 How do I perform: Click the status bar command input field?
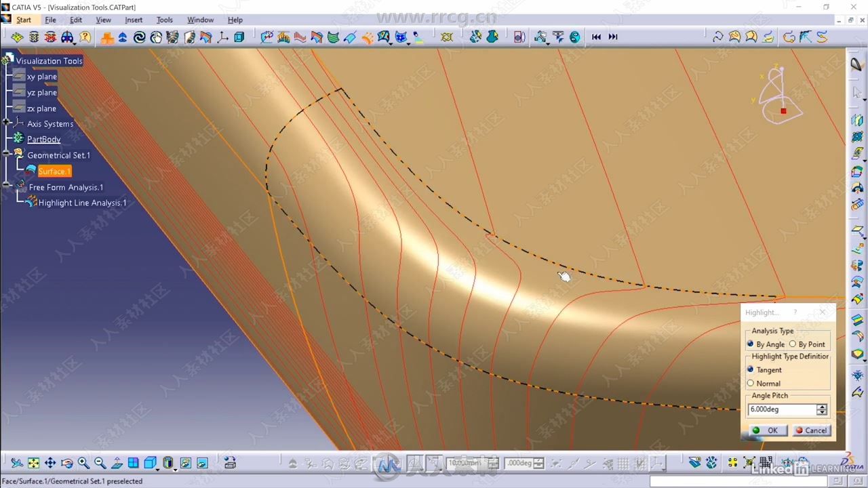738,481
